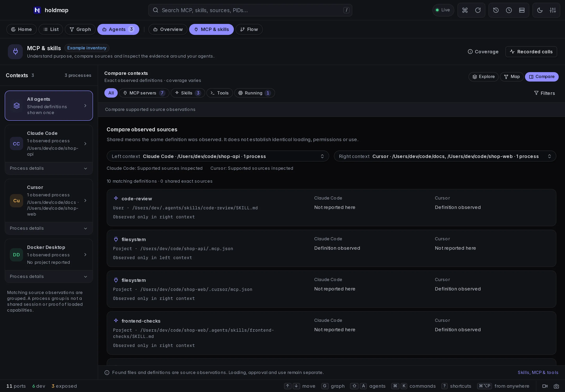Focus the Search MCP, skills, sources field

click(x=250, y=10)
